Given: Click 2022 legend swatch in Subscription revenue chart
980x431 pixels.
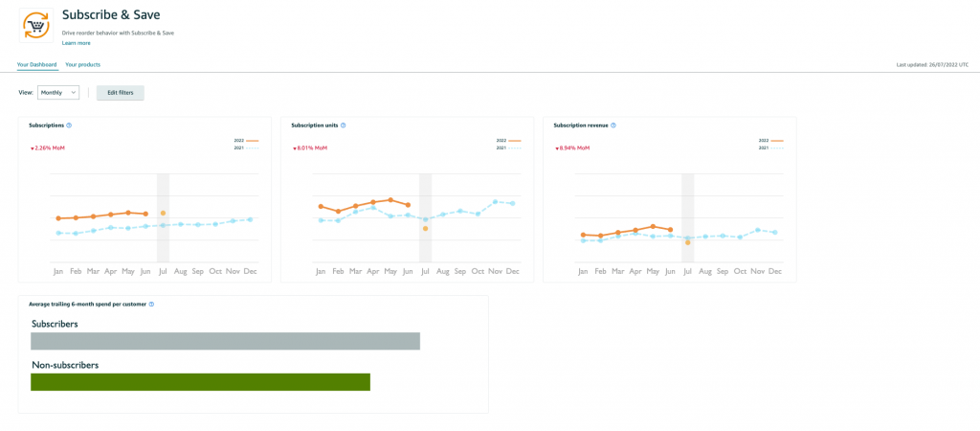Looking at the screenshot, I should [x=777, y=141].
